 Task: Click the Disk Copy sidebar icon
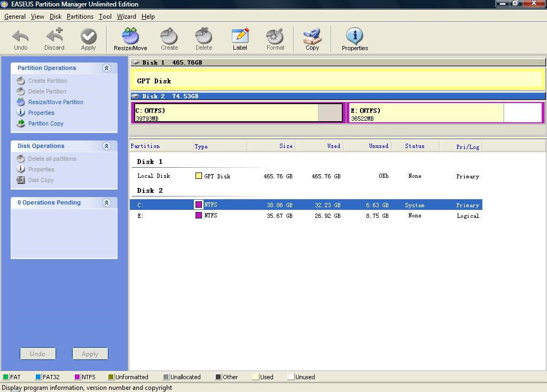[21, 180]
